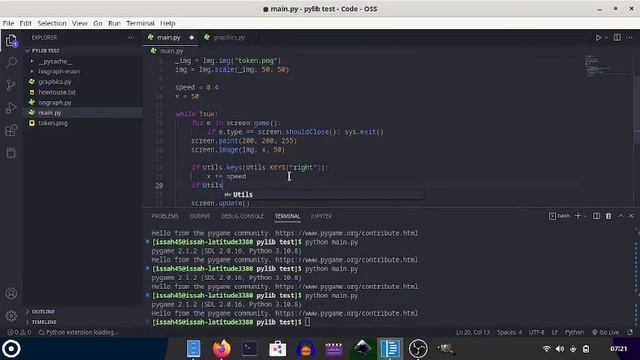Switch to the JUPYTER panel tab
Viewport: 640px width, 360px height.
pyautogui.click(x=321, y=216)
